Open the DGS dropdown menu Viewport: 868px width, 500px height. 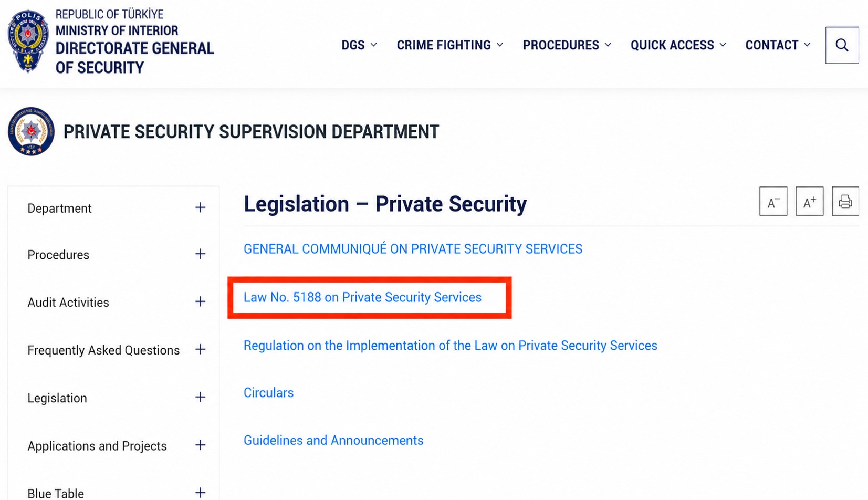359,45
